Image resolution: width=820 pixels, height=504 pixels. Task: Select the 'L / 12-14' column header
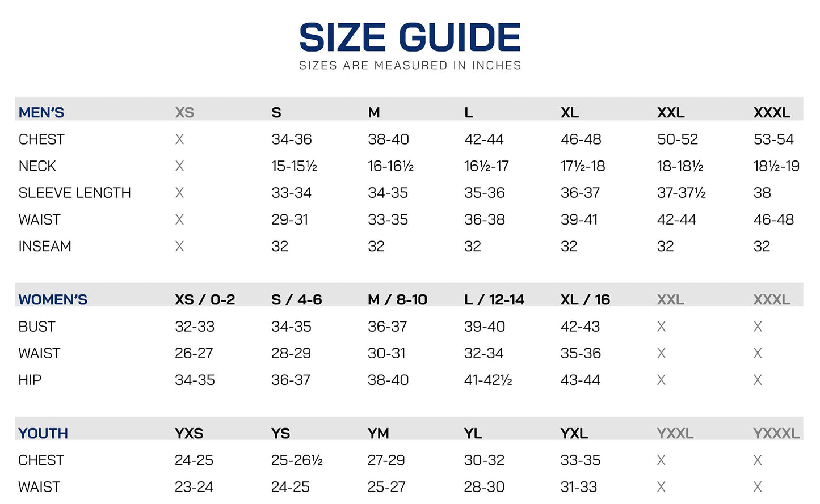coord(494,299)
